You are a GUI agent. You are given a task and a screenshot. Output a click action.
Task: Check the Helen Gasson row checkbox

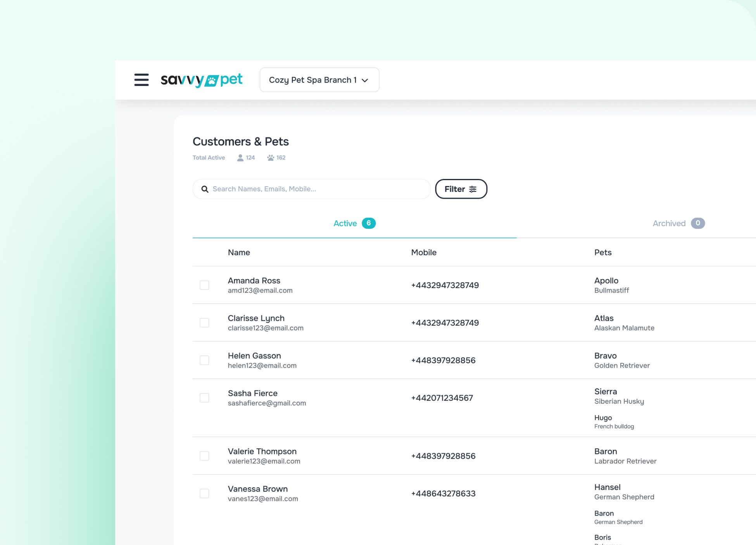tap(204, 360)
